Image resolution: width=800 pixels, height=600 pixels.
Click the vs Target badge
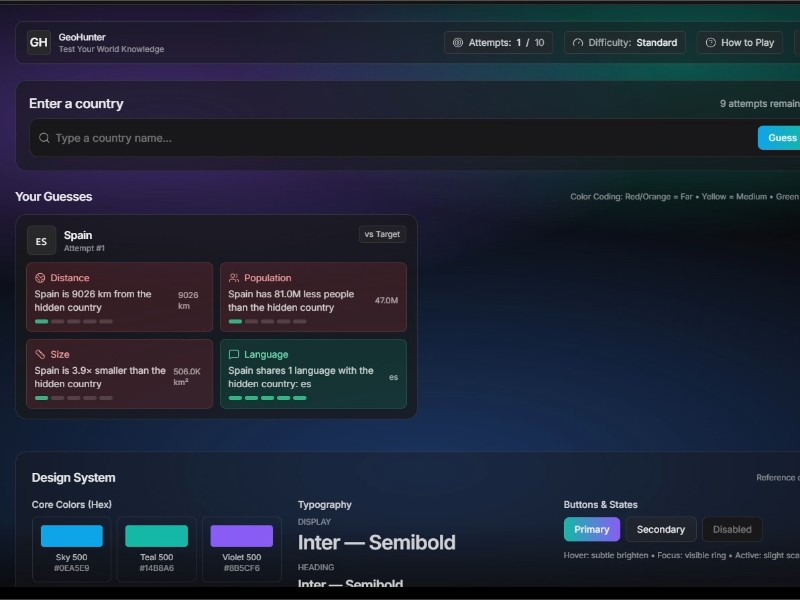coord(382,234)
